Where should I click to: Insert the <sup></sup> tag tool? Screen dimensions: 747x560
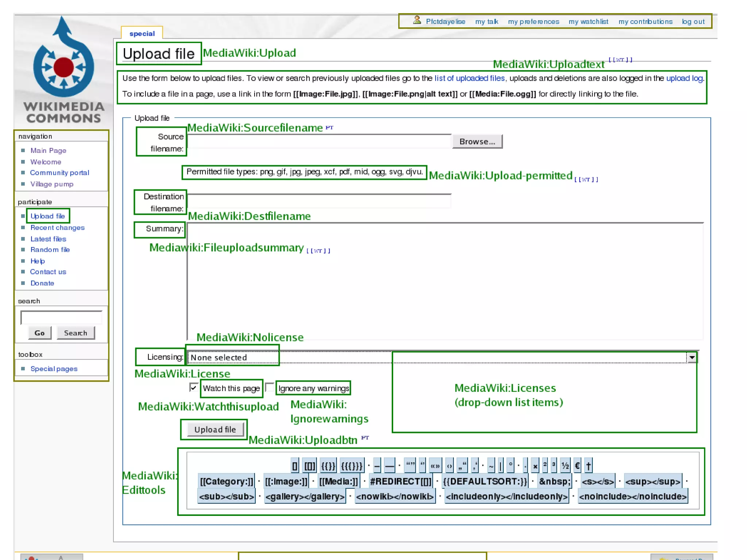[653, 482]
